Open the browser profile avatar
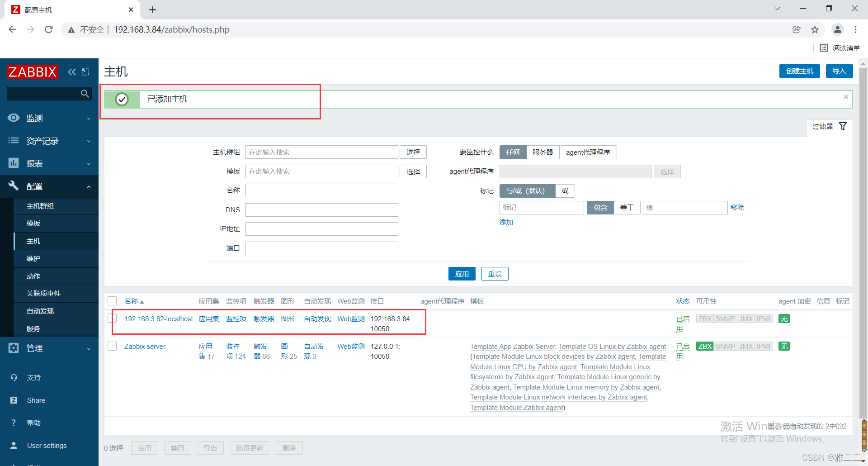Screen dimensions: 868x466 coord(838,29)
